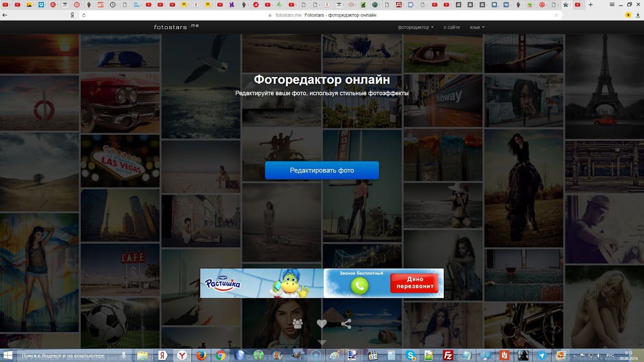
Task: Open the paint palette taskbar icon
Action: (x=334, y=355)
